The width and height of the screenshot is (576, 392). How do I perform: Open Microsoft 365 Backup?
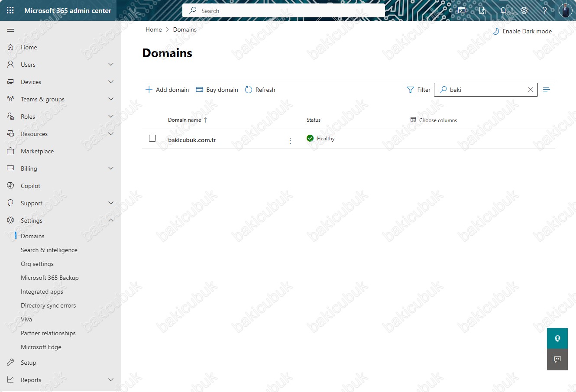click(50, 278)
